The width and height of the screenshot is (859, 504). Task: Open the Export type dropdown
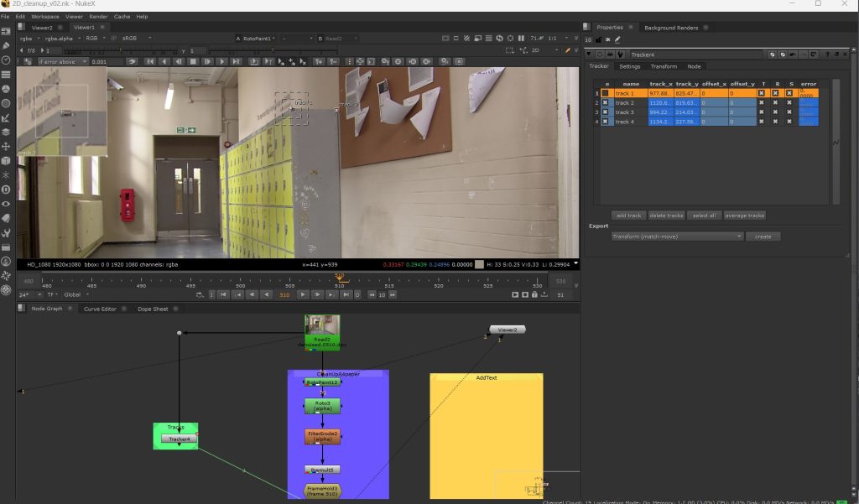(677, 236)
